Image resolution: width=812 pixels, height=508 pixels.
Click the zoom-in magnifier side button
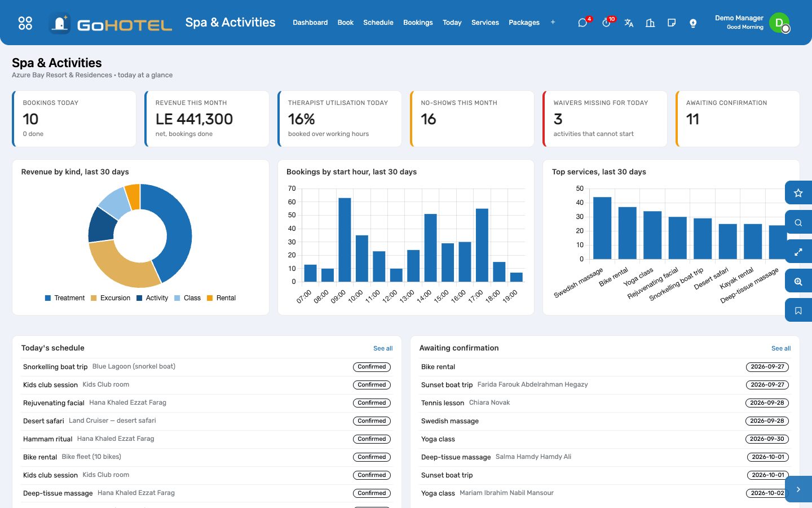click(798, 281)
